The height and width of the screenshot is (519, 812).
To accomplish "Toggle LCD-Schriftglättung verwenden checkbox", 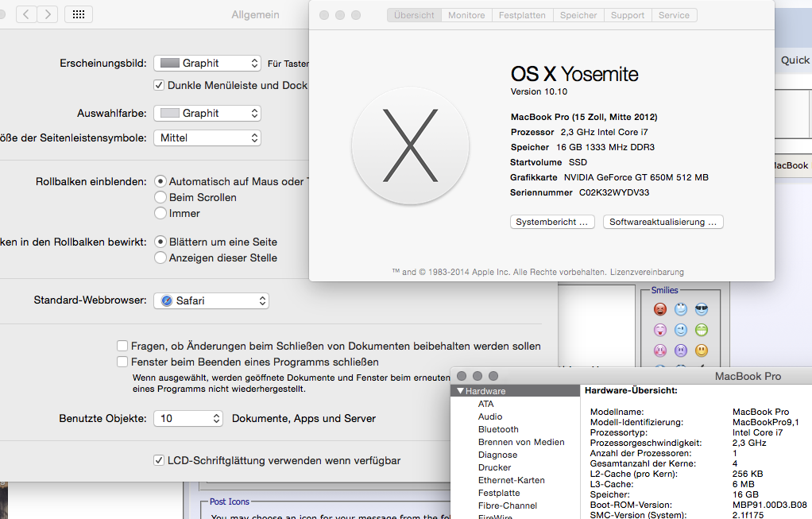I will 159,460.
